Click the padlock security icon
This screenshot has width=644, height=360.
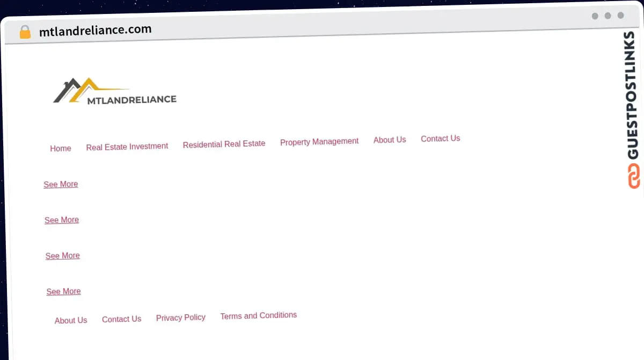click(25, 32)
